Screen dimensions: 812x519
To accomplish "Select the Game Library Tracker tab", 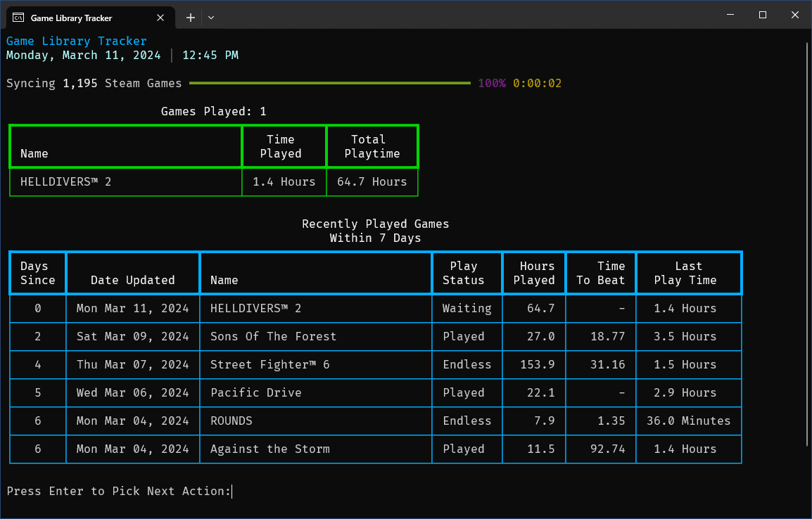I will pyautogui.click(x=91, y=18).
